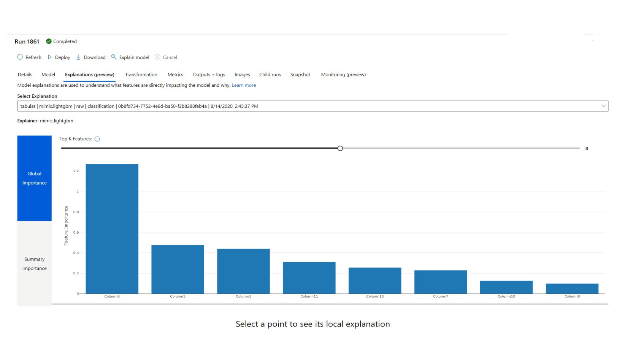Click the Top K Features info icon

click(97, 139)
